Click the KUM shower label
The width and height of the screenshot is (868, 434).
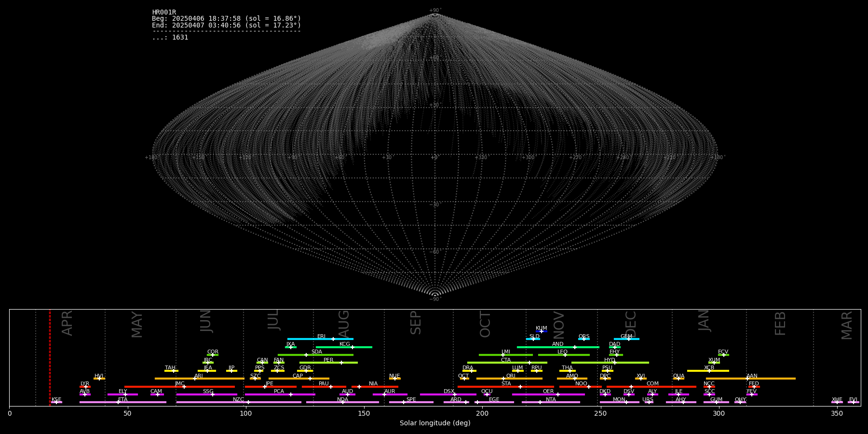pos(542,328)
